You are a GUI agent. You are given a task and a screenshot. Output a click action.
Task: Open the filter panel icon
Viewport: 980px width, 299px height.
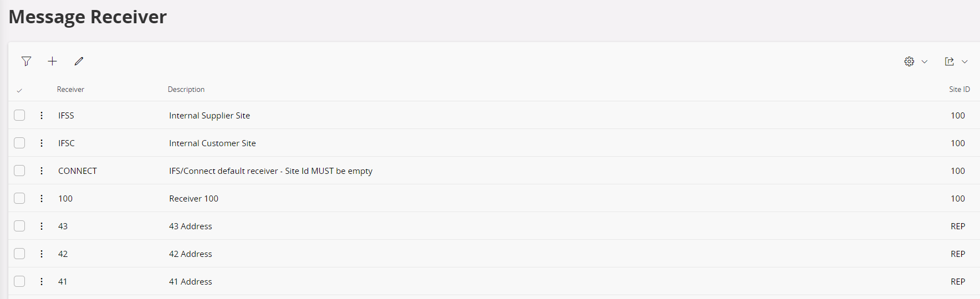coord(26,61)
